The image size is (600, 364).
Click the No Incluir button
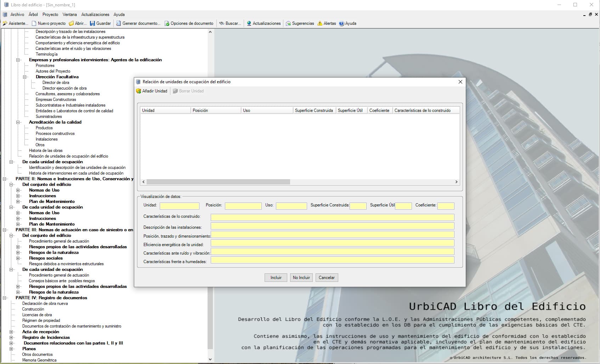(301, 278)
